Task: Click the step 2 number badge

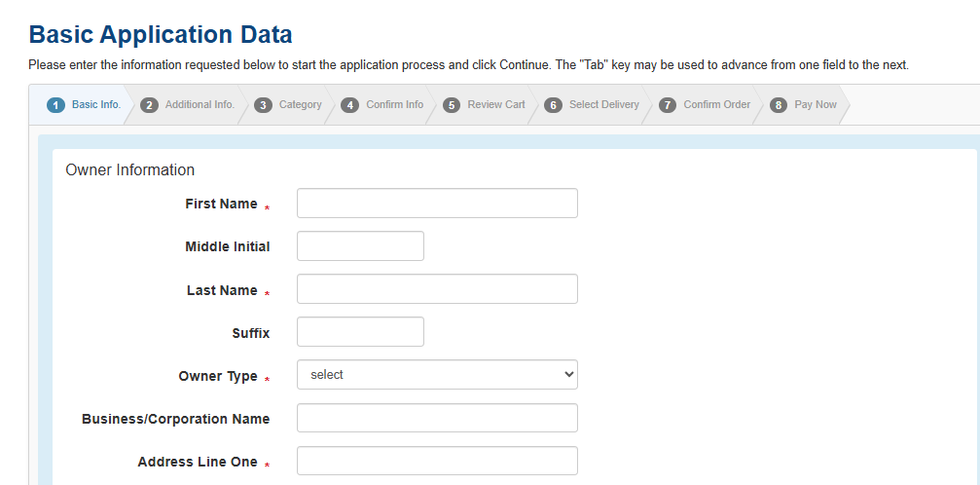Action: 149,105
